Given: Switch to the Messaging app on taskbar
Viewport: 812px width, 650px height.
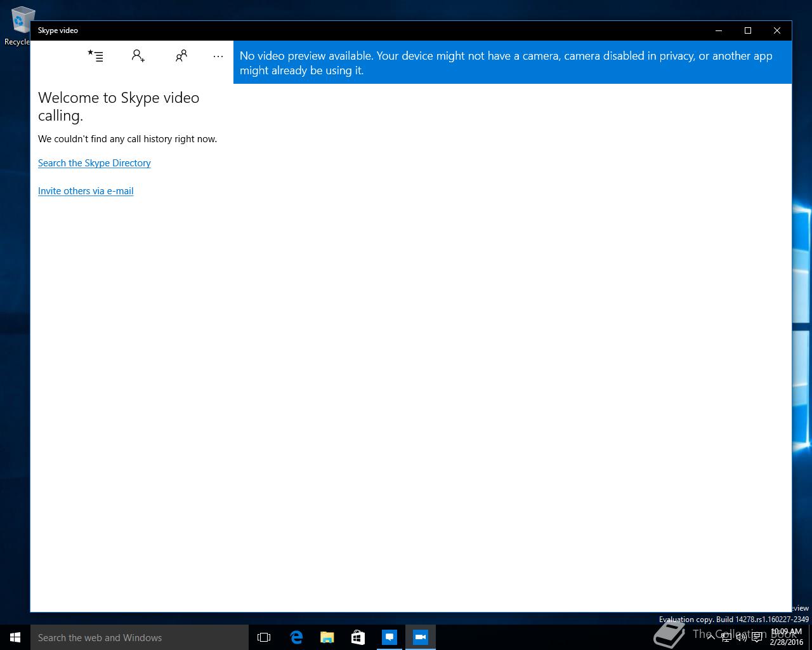Looking at the screenshot, I should (389, 637).
